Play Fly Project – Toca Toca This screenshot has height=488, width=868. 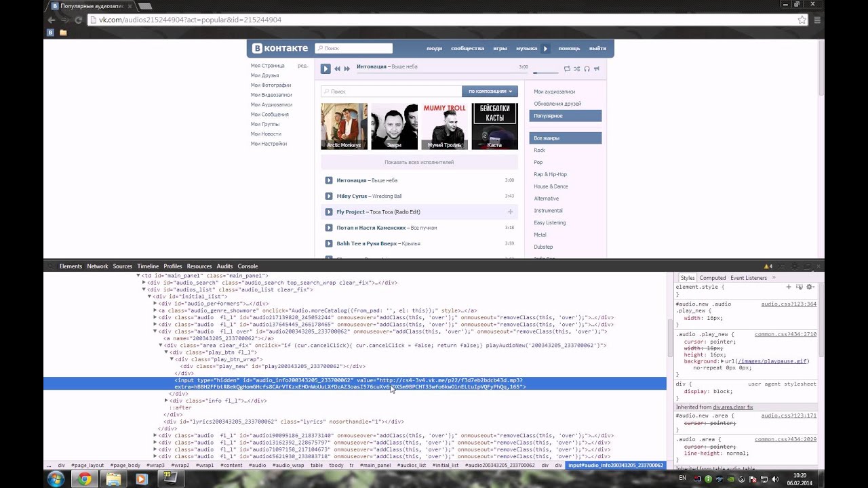pyautogui.click(x=329, y=212)
